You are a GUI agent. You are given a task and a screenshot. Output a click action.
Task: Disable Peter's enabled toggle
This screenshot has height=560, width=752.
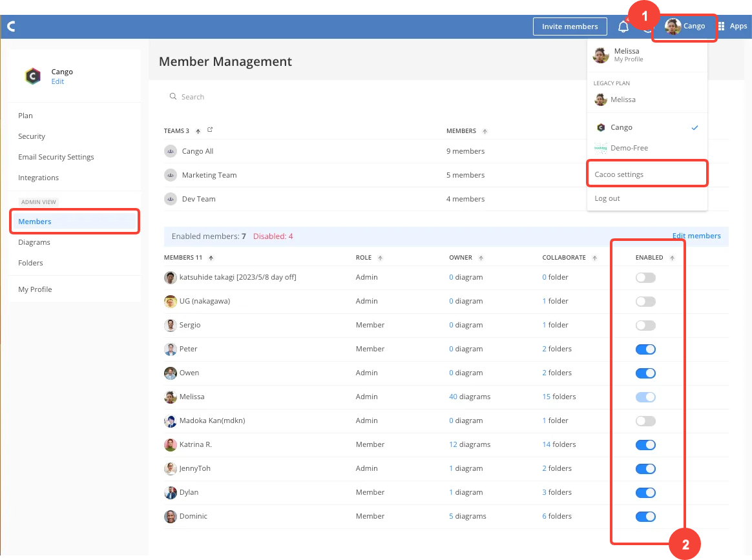point(645,349)
